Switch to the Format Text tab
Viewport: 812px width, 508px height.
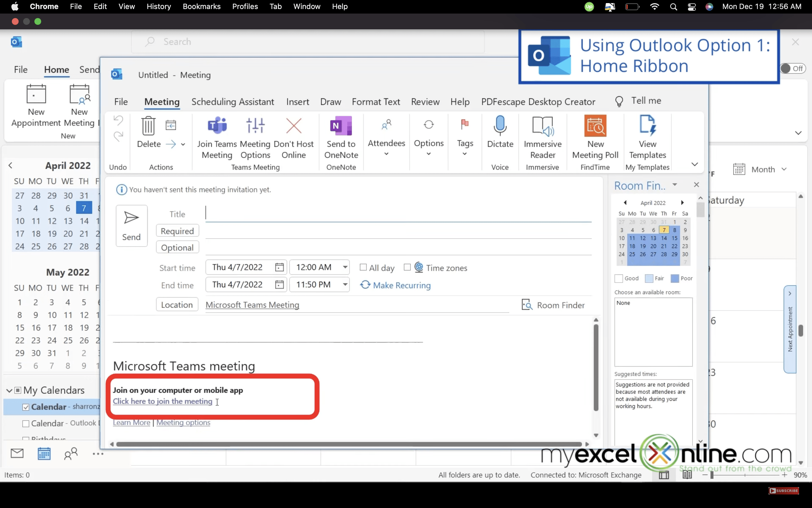pyautogui.click(x=376, y=102)
